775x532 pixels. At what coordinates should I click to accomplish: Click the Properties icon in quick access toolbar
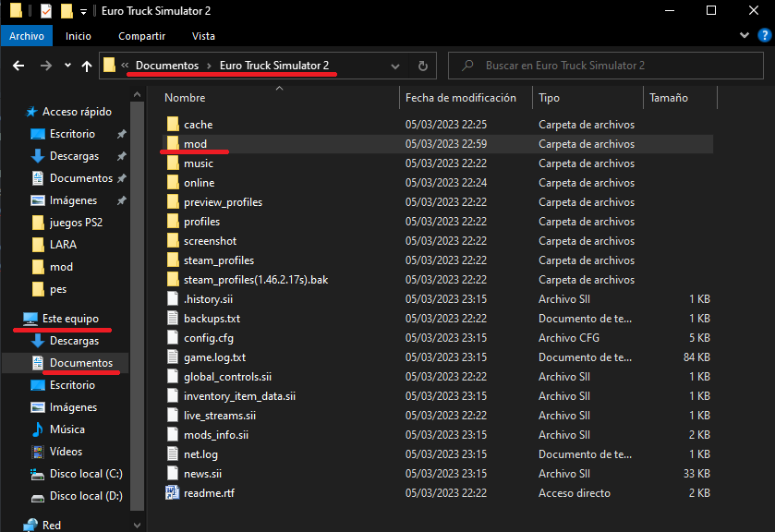tap(46, 11)
